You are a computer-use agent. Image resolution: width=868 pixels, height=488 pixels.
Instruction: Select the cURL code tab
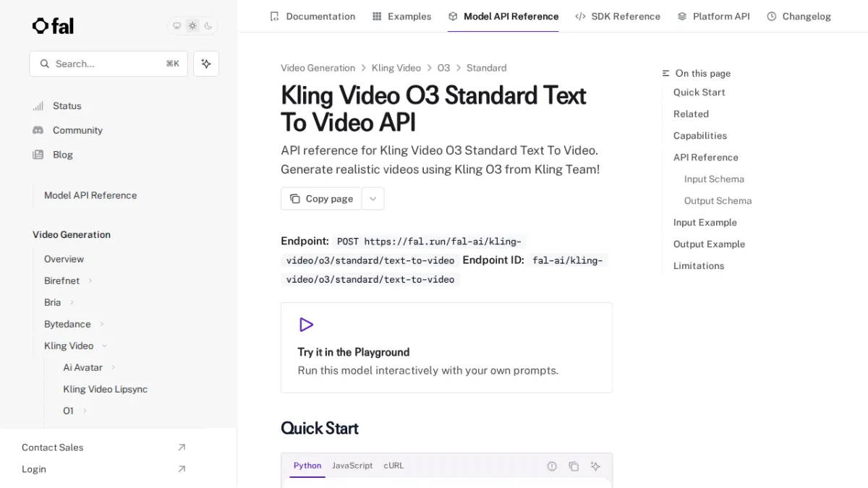tap(393, 466)
